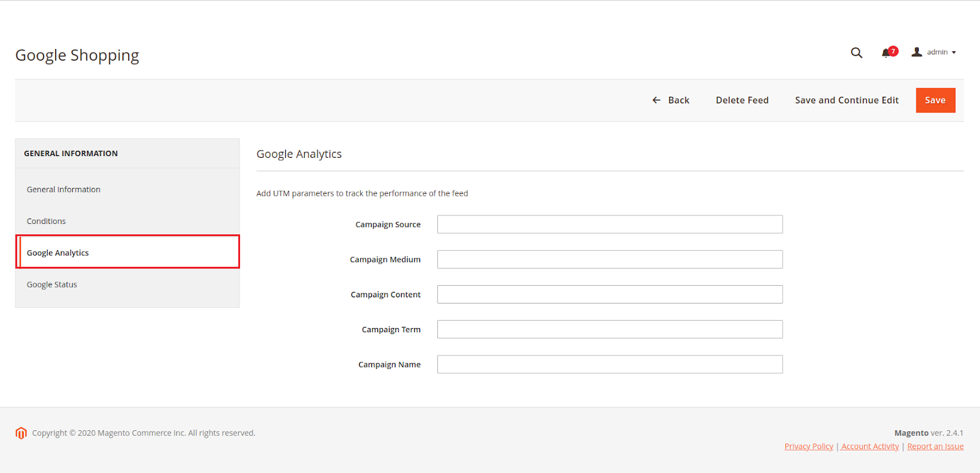This screenshot has width=980, height=473.
Task: Open the admin search magnifier icon
Action: pos(856,53)
